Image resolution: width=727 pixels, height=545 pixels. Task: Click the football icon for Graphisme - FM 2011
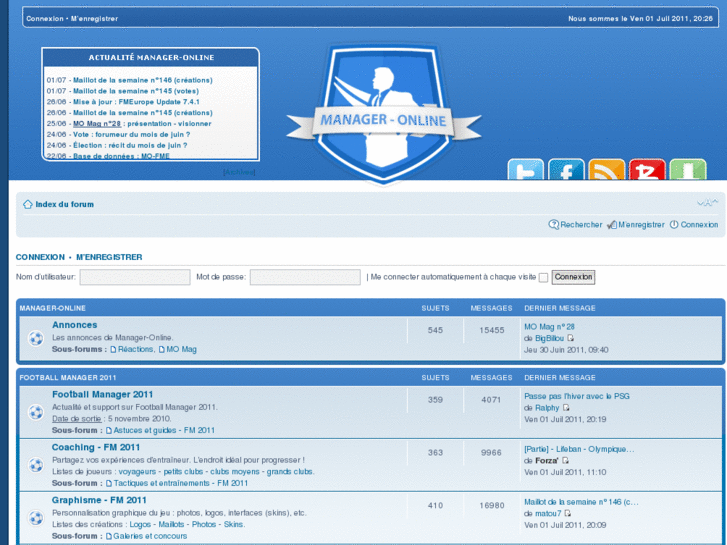click(x=36, y=518)
